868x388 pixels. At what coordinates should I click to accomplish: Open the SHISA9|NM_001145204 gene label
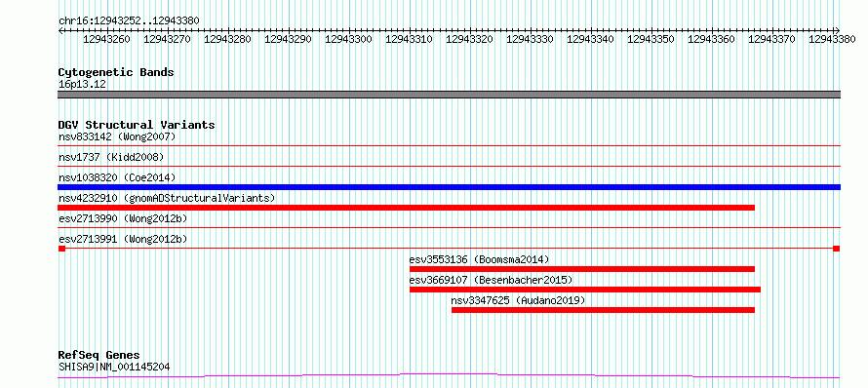[114, 367]
